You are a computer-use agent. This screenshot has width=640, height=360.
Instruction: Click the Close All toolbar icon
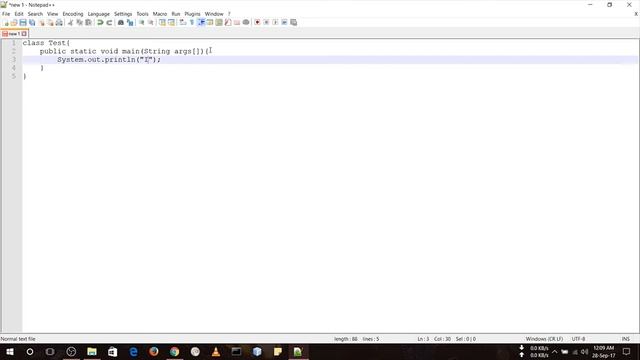click(50, 22)
